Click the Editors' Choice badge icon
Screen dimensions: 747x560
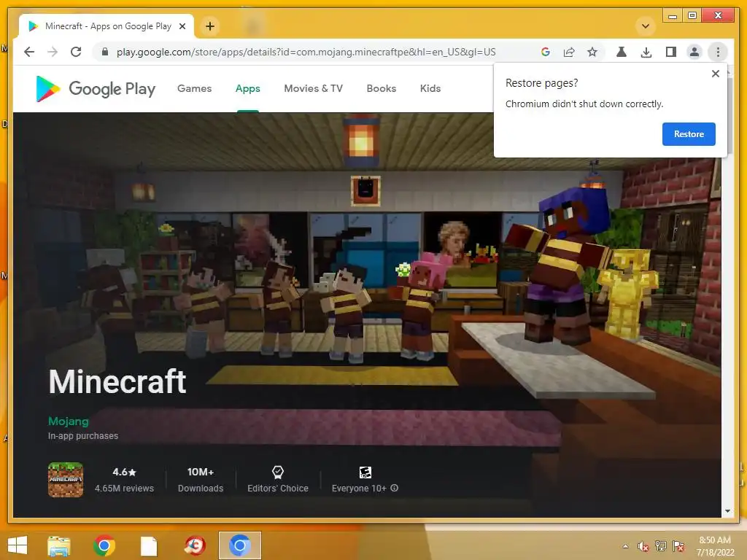pyautogui.click(x=278, y=472)
